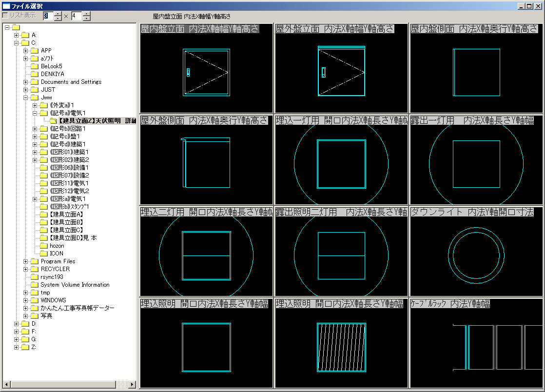Select the ケーブルラック figure thumbnail
Viewport: 545px width, 392px height.
(476, 343)
